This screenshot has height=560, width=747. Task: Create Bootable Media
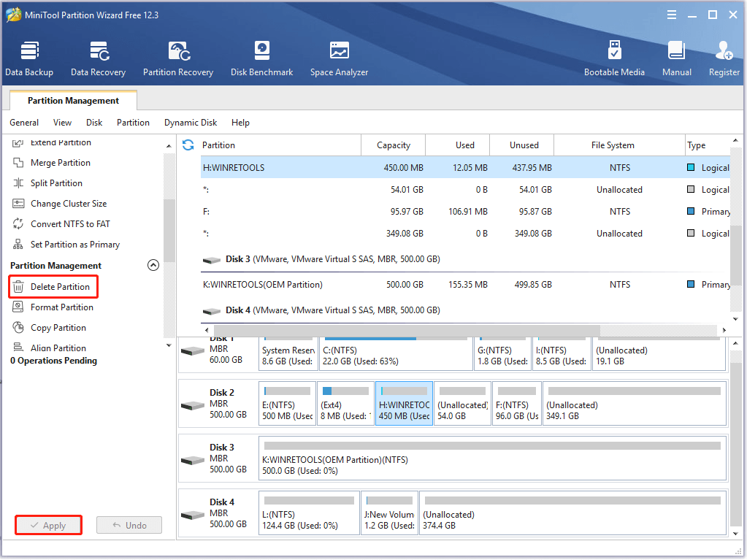614,58
